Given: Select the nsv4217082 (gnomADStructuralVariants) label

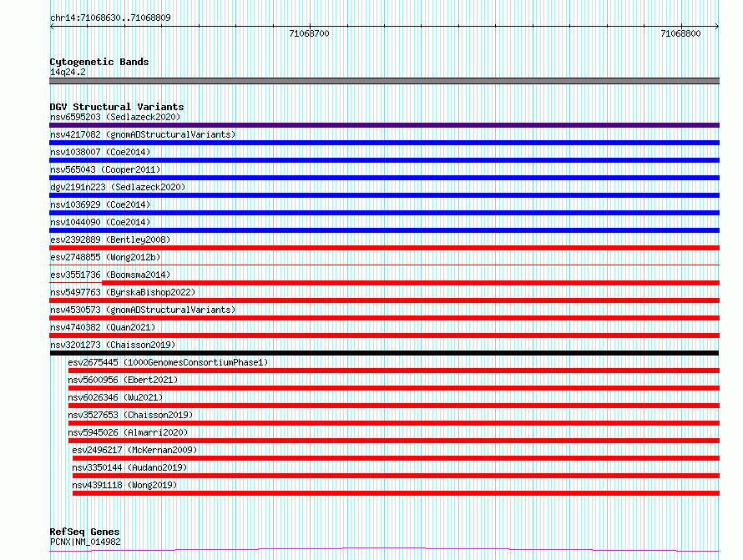Looking at the screenshot, I should click(143, 134).
